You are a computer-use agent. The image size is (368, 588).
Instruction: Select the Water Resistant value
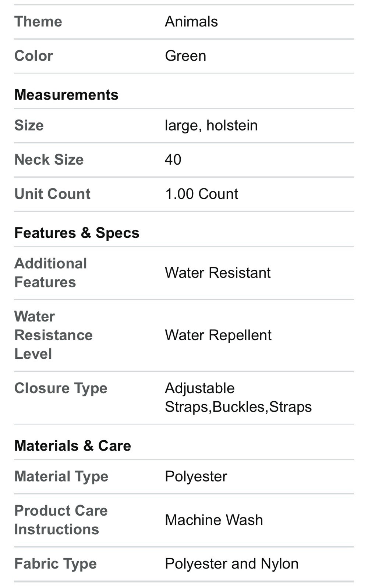coord(217,273)
